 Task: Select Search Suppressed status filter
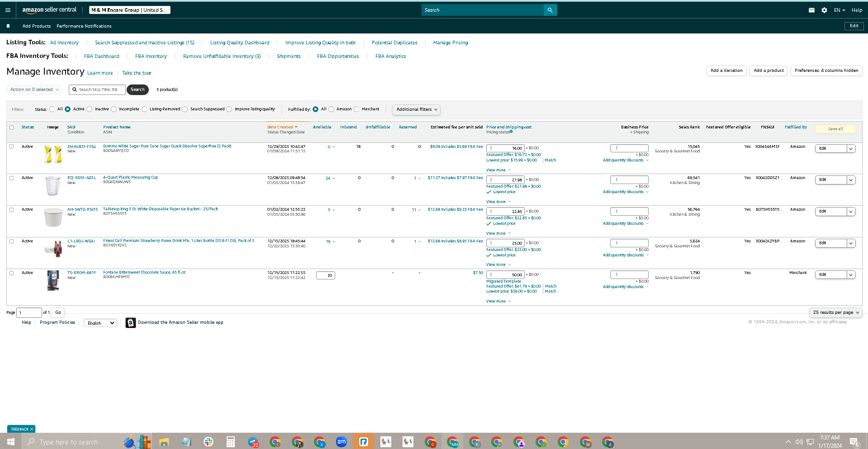[185, 109]
